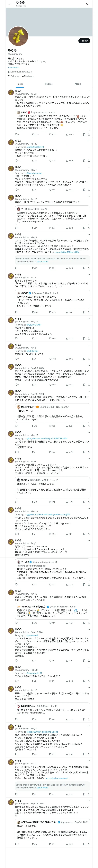Open more options on Jul 23 post
98x868 pixels.
89,91
